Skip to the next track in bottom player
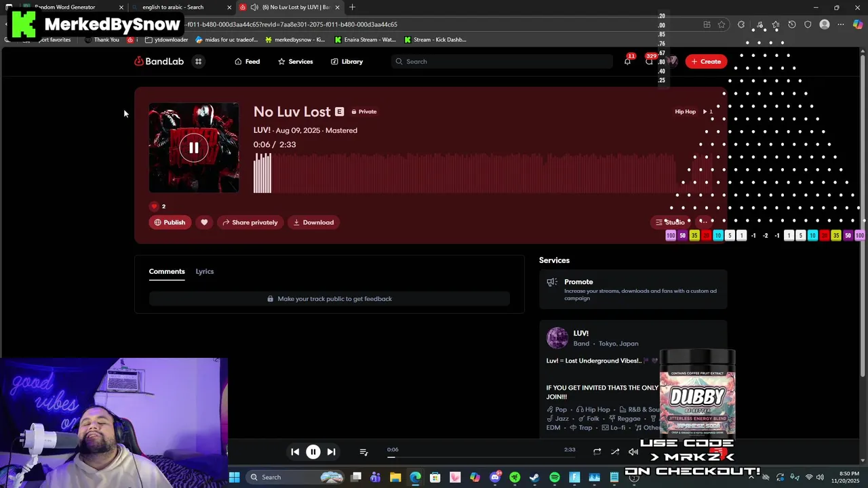 pos(331,451)
